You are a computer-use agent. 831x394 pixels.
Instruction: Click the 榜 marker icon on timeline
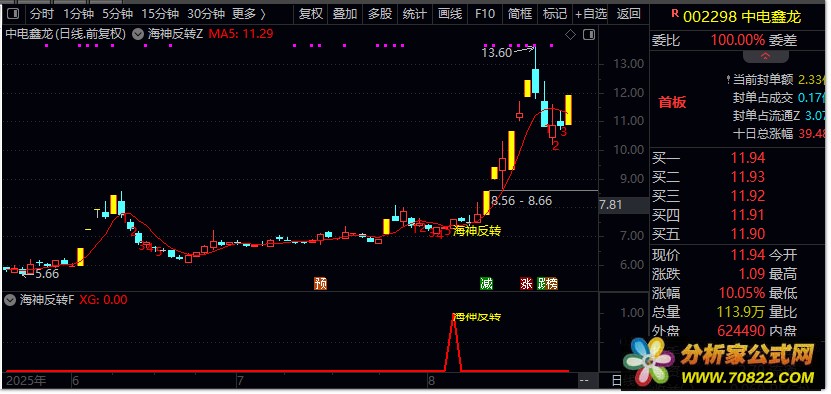pos(552,284)
